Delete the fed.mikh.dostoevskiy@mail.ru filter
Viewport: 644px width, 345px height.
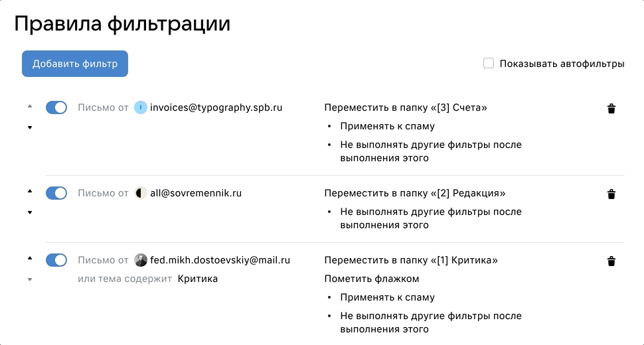click(611, 261)
